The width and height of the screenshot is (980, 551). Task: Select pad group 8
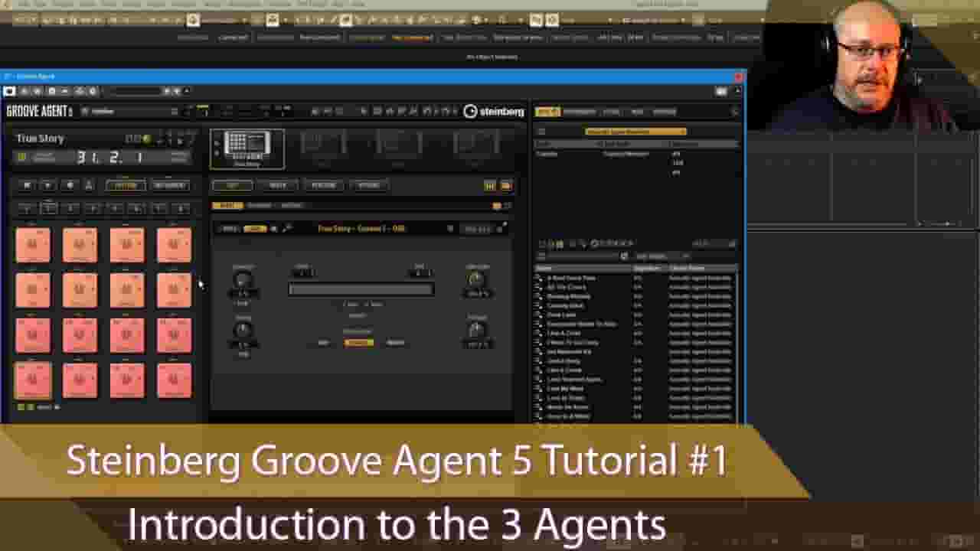[x=181, y=208]
